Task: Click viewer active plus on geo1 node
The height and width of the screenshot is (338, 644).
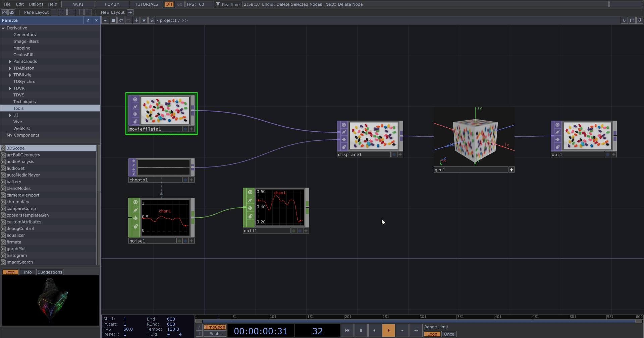Action: [x=512, y=170]
